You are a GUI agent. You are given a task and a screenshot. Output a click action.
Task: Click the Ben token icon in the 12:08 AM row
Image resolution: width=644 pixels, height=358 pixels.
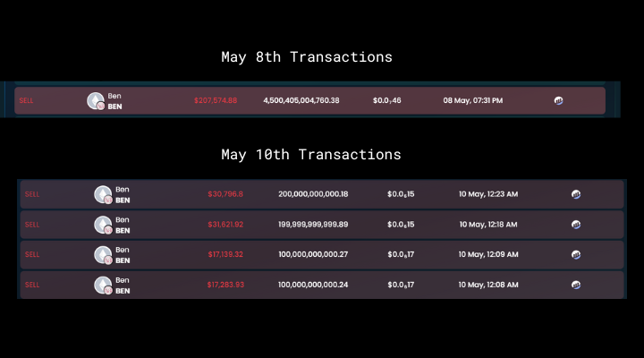click(x=104, y=285)
